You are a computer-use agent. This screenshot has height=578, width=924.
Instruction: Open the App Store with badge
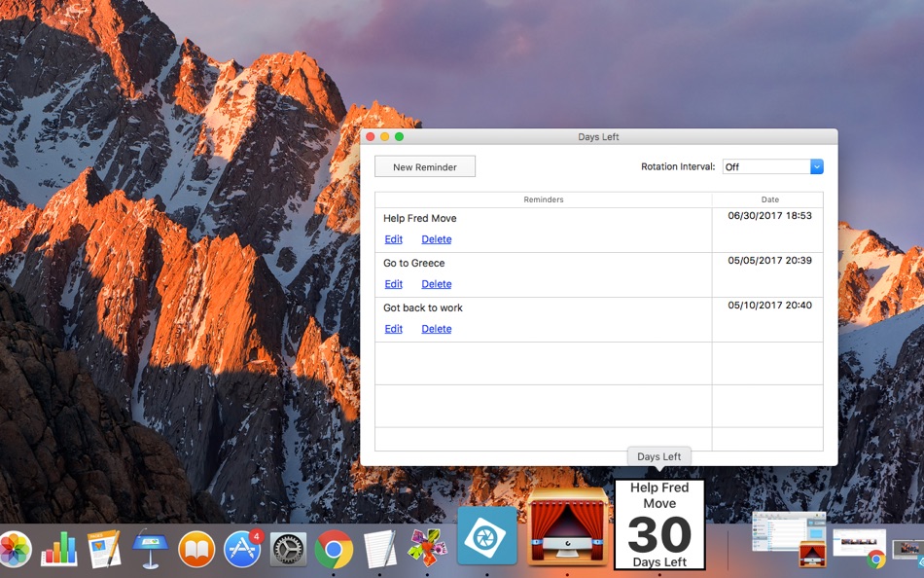242,549
